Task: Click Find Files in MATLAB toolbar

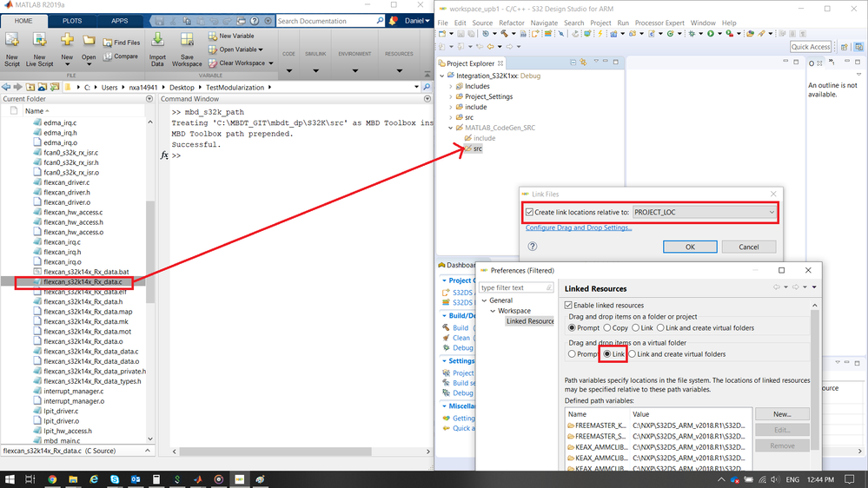Action: 122,43
